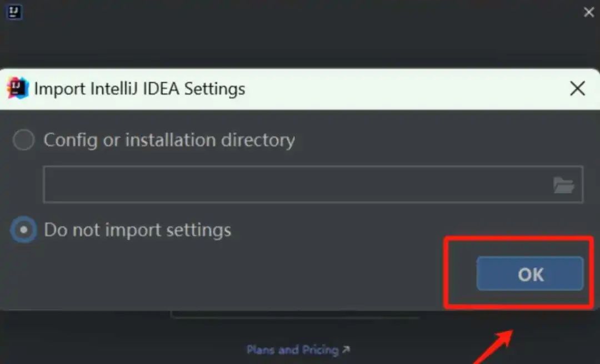Click the partially hidden field behind the dialog

coord(294,314)
